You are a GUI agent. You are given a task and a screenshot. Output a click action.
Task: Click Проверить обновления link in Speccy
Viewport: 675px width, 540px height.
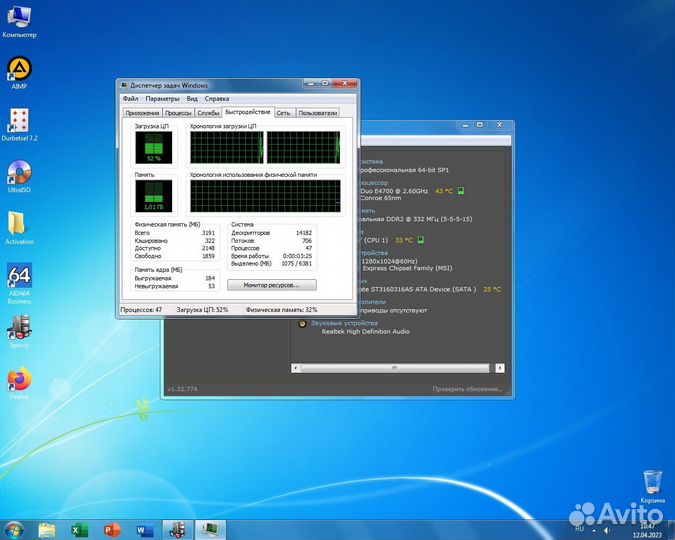(467, 389)
